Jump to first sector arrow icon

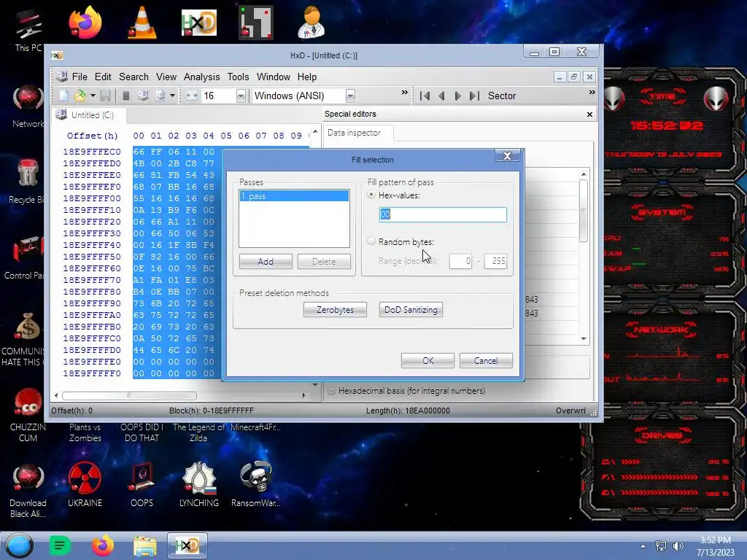pos(425,96)
